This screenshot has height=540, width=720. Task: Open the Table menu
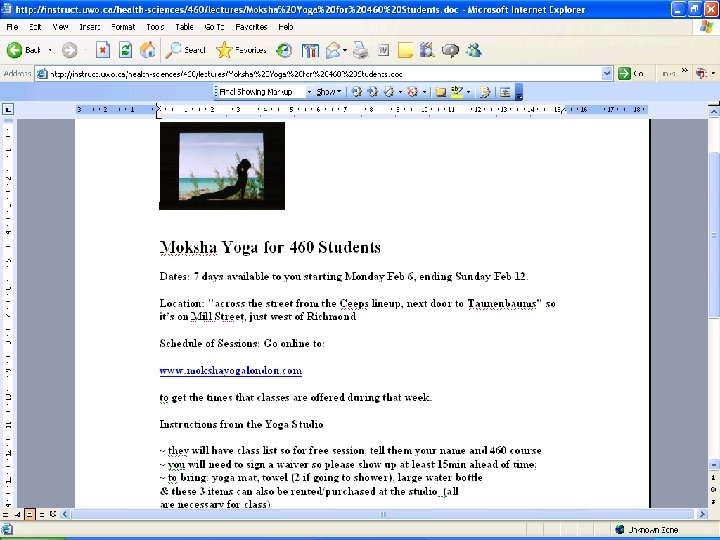point(184,27)
